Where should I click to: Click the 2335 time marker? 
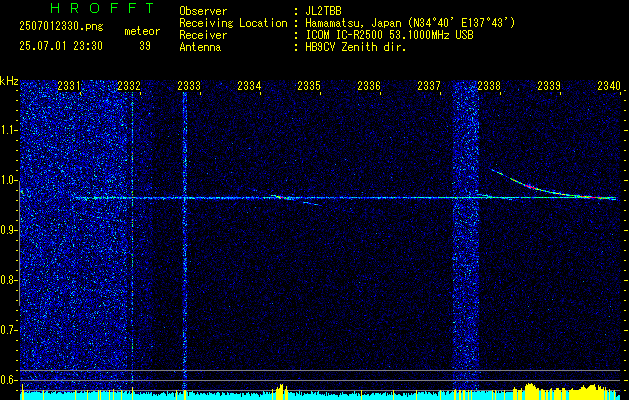coord(309,85)
